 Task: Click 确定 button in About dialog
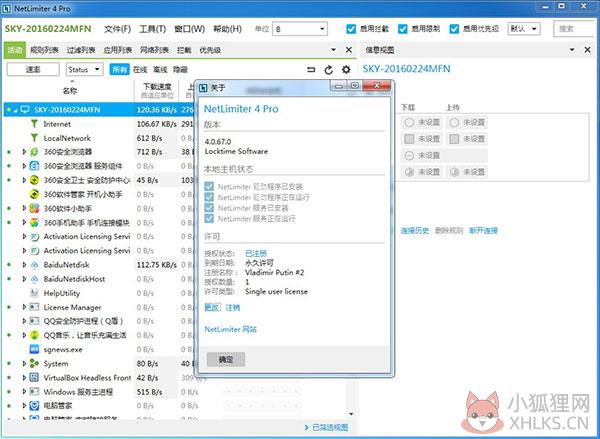[226, 359]
